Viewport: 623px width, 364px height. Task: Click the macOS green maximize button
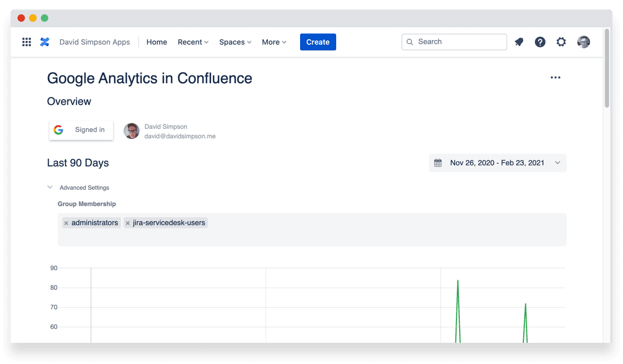click(x=45, y=18)
